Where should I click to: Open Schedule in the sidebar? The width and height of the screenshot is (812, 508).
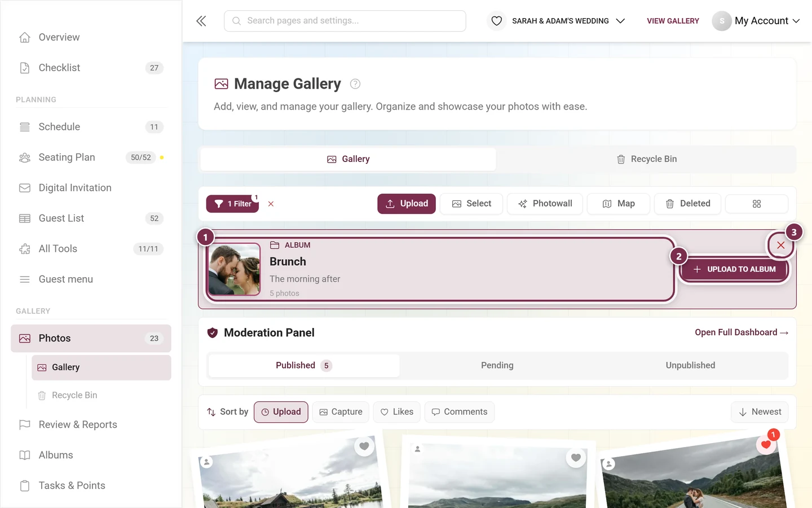[x=91, y=127]
